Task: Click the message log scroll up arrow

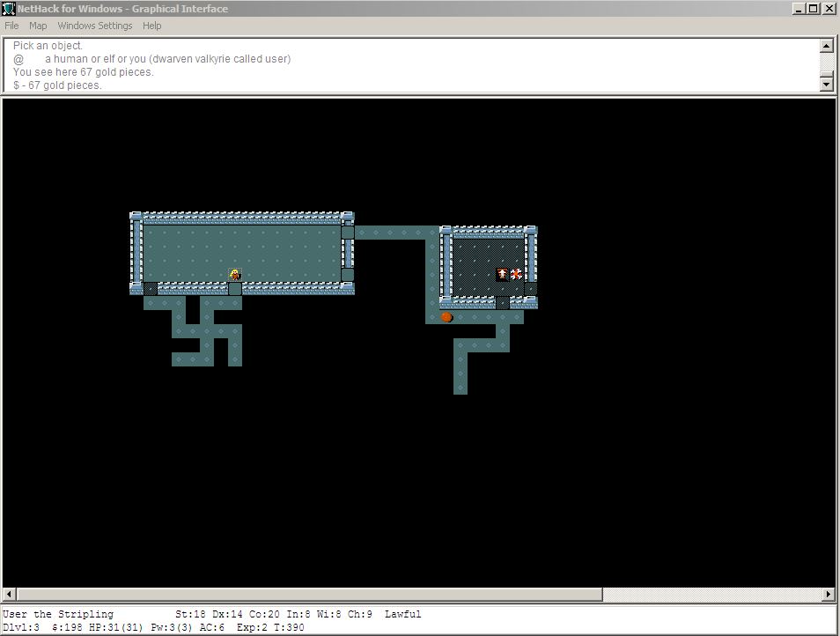Action: pyautogui.click(x=826, y=46)
